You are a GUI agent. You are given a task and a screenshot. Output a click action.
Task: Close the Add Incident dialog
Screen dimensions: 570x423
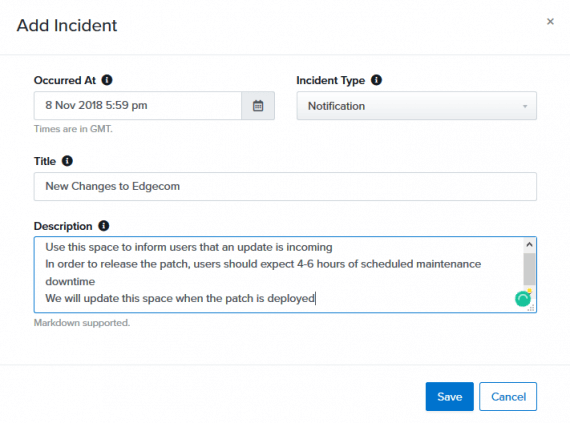click(x=550, y=21)
